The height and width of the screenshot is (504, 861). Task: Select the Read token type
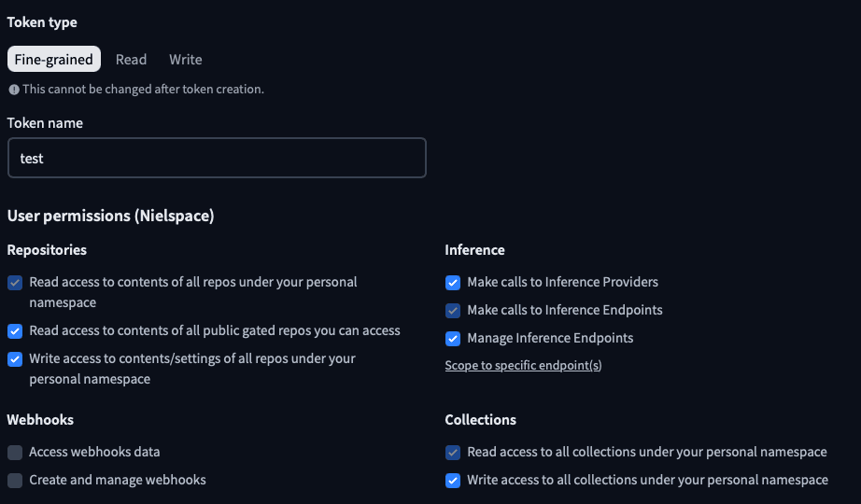tap(131, 60)
